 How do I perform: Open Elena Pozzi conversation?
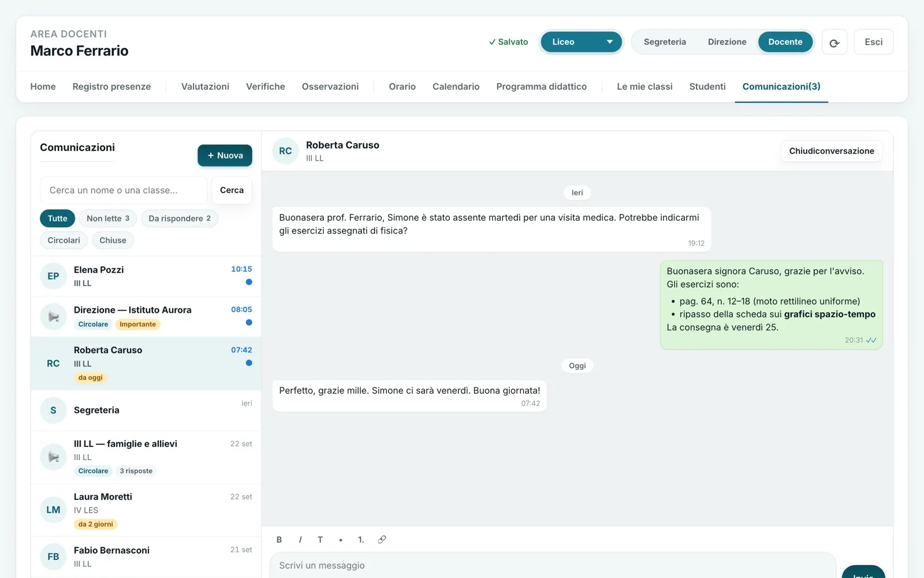146,276
